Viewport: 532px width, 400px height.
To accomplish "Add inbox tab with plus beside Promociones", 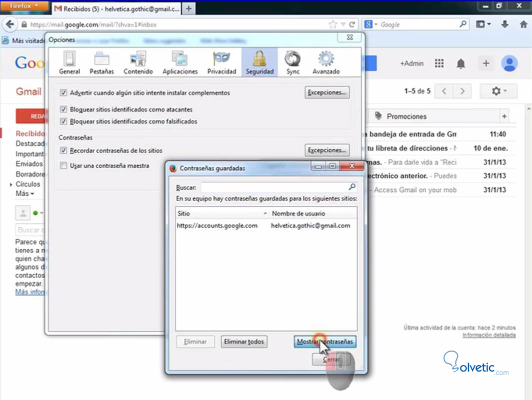I will click(x=504, y=116).
